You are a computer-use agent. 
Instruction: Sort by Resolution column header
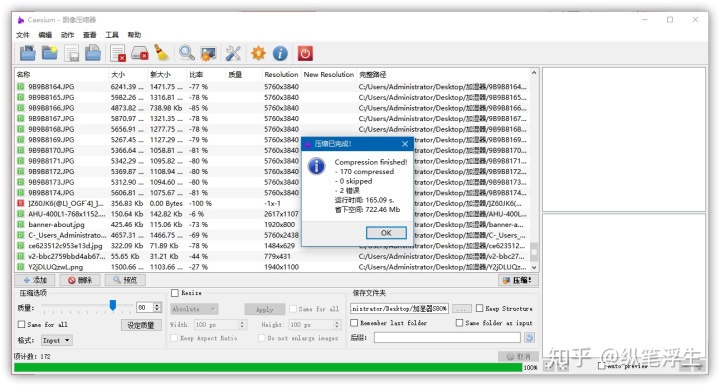tap(281, 74)
